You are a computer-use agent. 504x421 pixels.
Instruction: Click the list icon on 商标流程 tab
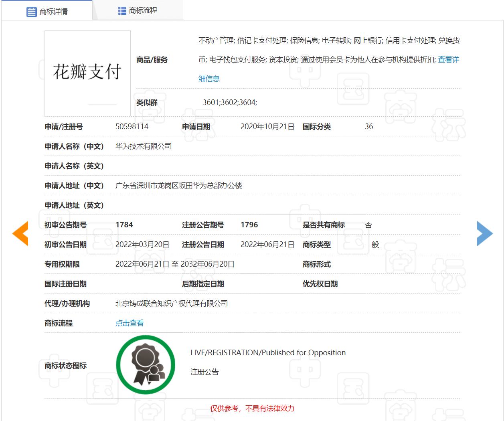pos(122,11)
